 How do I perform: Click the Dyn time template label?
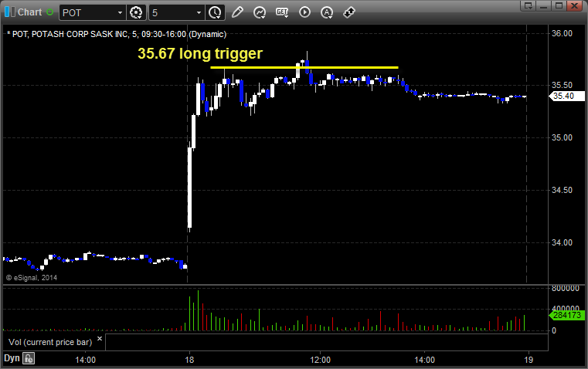click(x=12, y=358)
